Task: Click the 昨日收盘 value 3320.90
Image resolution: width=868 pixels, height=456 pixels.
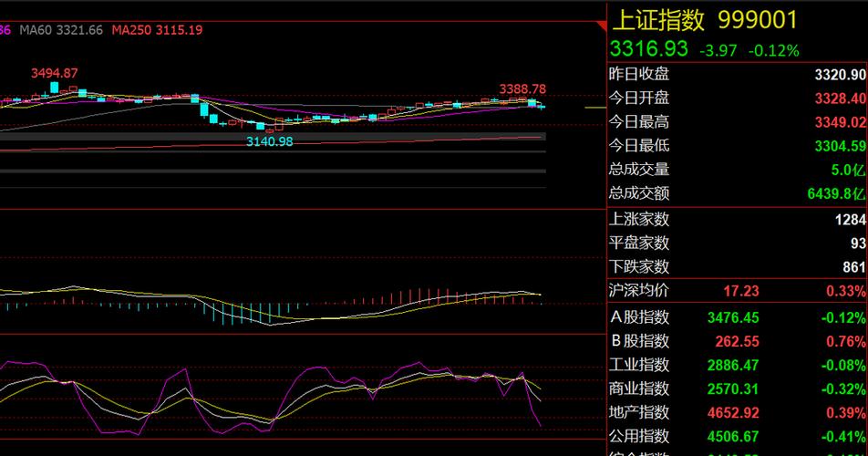Action: pyautogui.click(x=840, y=75)
